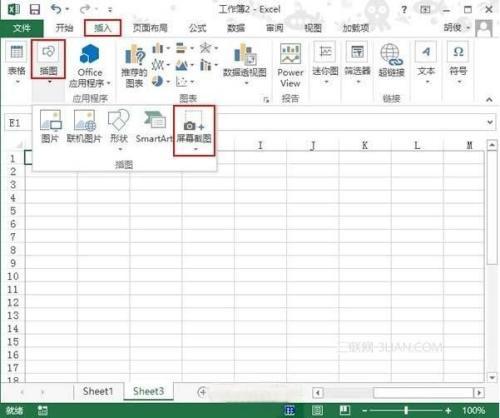Click the zoom slider handle in the status bar

coord(406,410)
